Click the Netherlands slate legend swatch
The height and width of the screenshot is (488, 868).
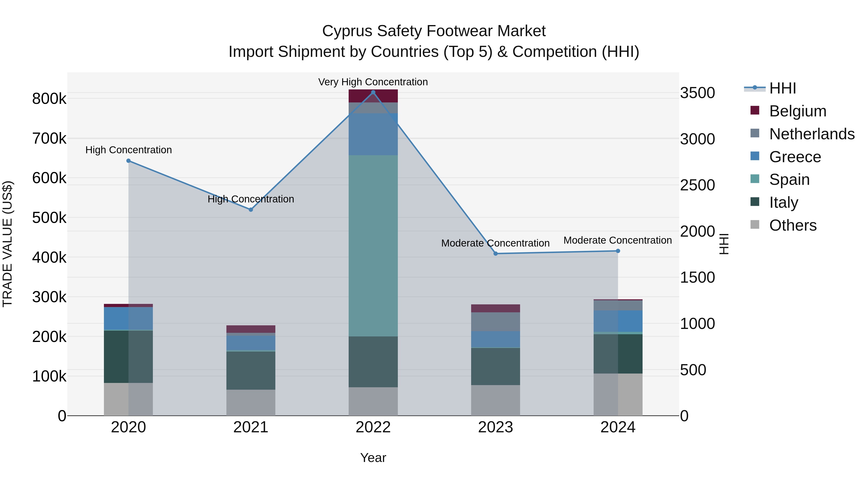755,133
